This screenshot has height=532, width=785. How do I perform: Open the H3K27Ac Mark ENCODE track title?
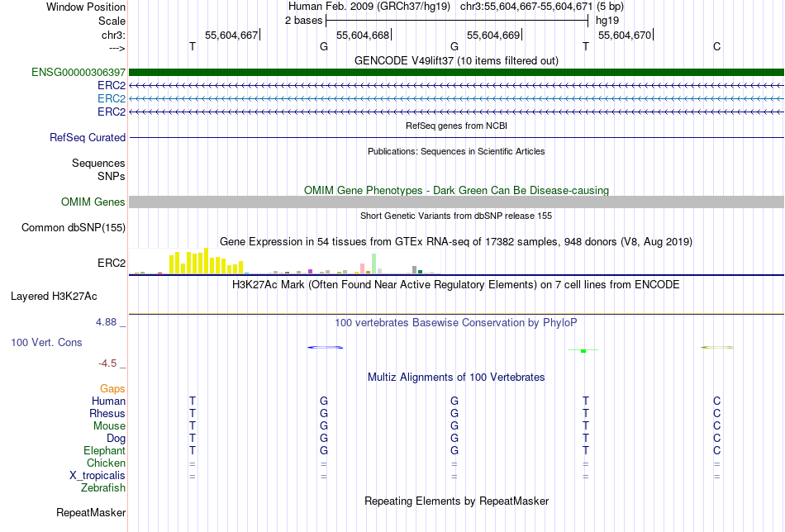(456, 285)
